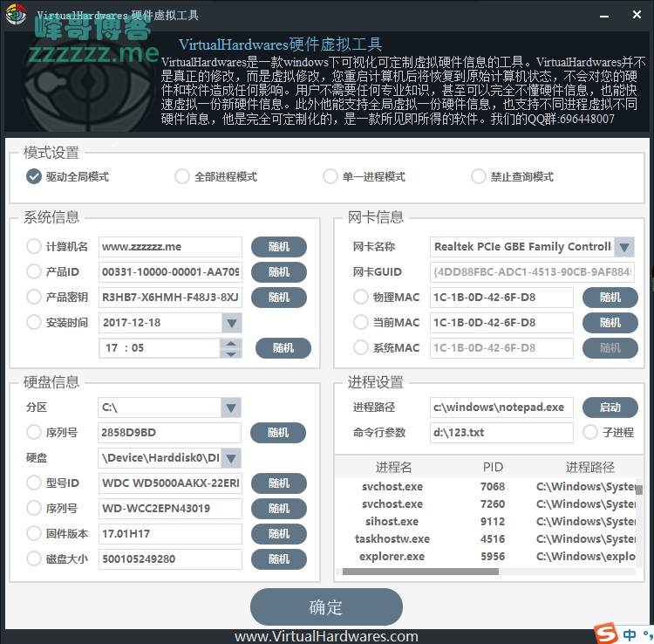Click the VirtualHardwares app icon in title bar
Viewport: 654px width, 644px height.
(16, 16)
